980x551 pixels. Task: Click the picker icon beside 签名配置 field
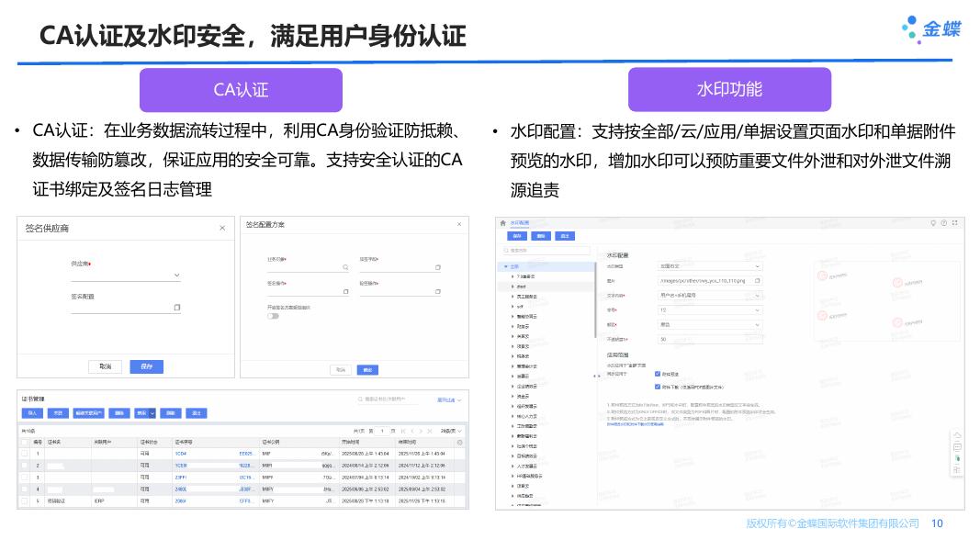pyautogui.click(x=176, y=307)
